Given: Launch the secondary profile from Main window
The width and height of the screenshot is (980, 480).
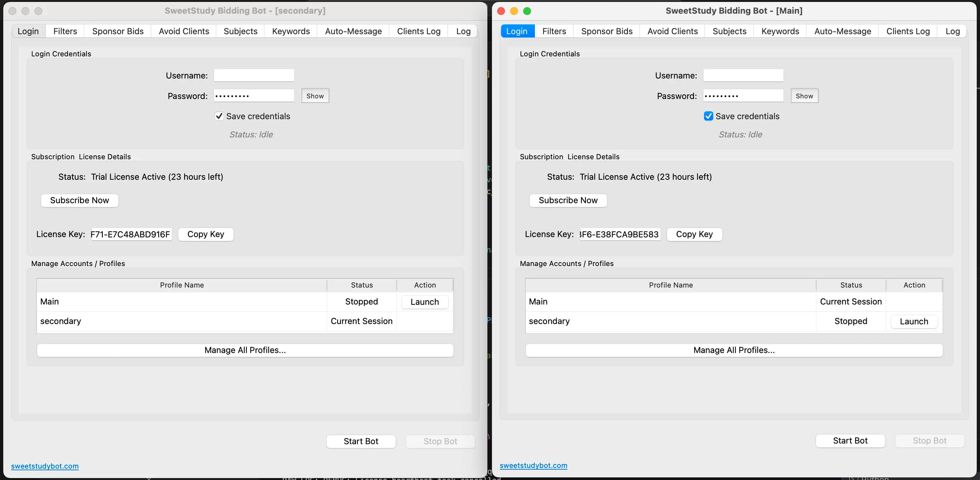Looking at the screenshot, I should click(x=914, y=321).
